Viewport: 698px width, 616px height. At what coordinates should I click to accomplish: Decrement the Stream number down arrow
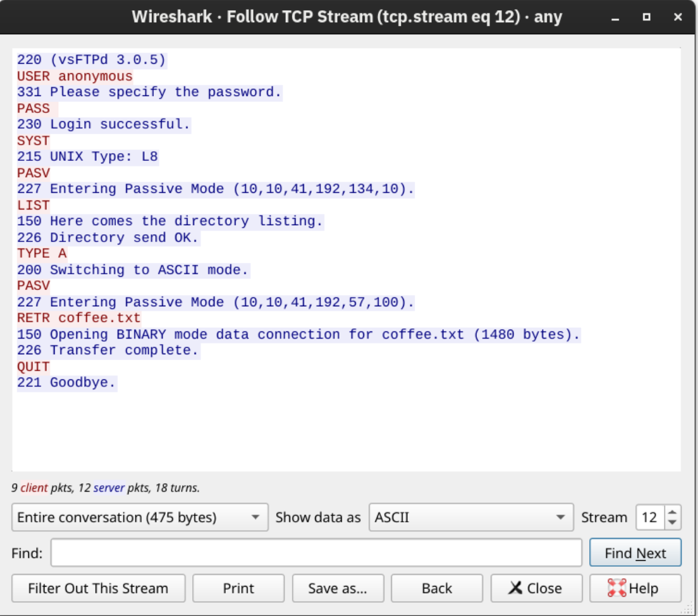pos(673,522)
